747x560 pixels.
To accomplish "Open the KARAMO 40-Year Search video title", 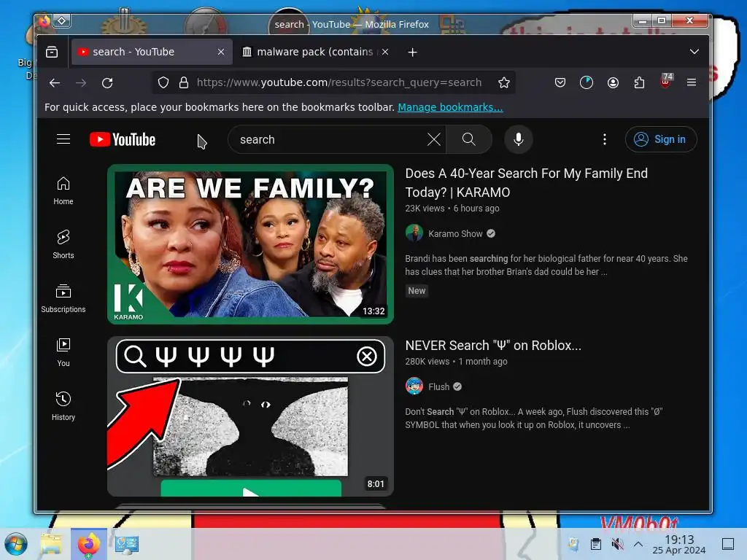I will click(x=527, y=182).
